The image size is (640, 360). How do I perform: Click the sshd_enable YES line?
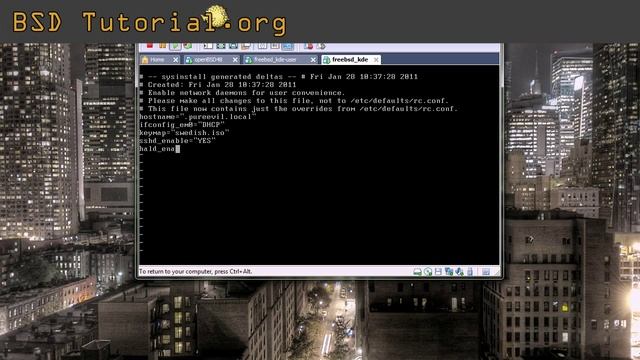pos(178,140)
